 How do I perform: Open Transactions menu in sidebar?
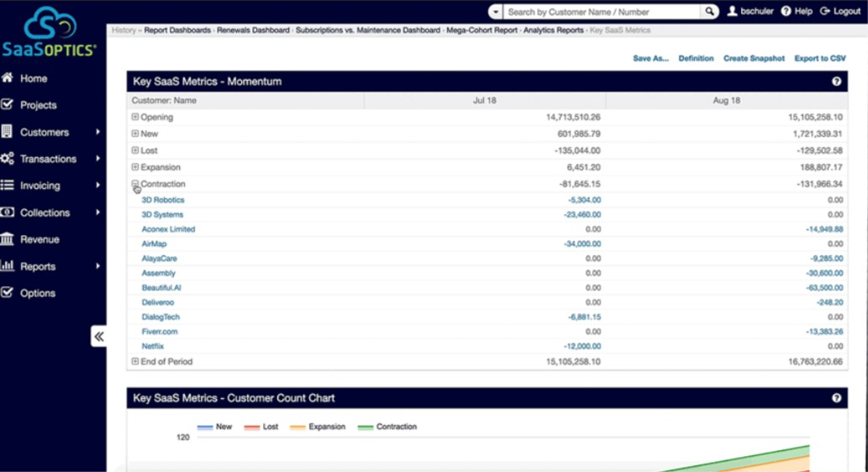point(48,159)
